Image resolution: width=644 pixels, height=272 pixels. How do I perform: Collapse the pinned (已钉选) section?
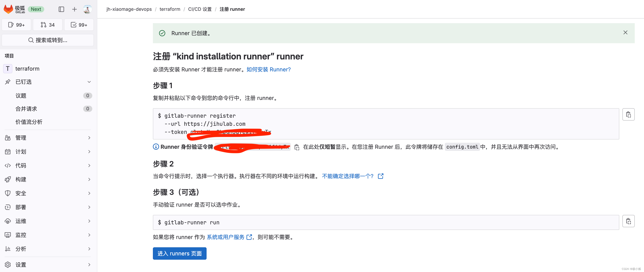89,82
